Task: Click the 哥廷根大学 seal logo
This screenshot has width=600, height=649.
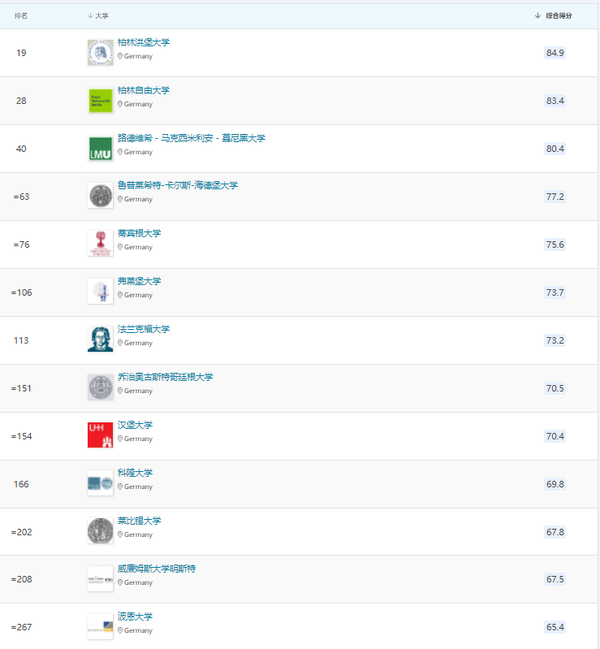Action: [x=100, y=387]
